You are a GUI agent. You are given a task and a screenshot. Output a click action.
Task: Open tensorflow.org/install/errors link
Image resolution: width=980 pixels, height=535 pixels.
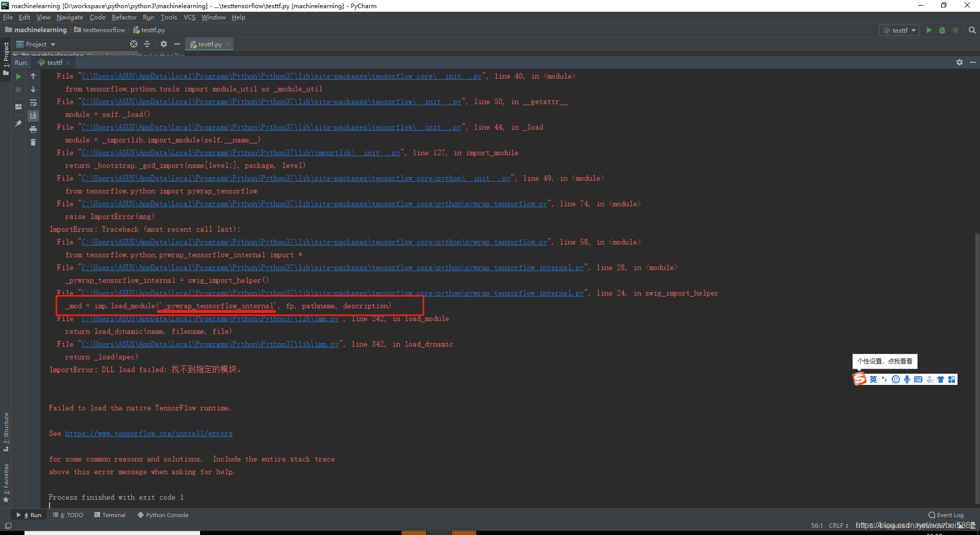click(x=149, y=433)
